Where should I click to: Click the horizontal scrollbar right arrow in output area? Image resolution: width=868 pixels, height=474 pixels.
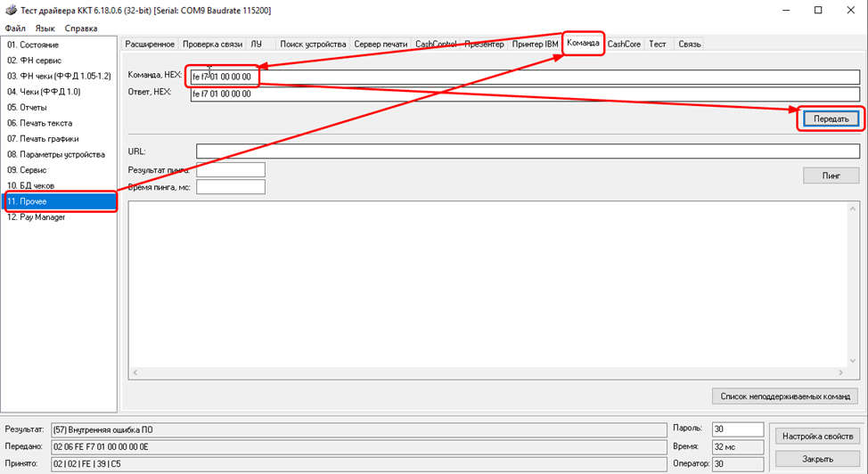(840, 372)
